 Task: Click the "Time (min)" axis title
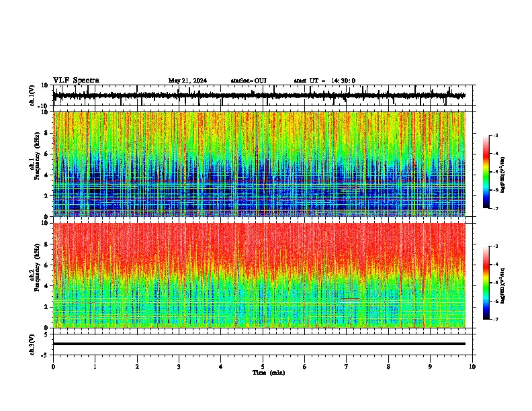(x=269, y=373)
